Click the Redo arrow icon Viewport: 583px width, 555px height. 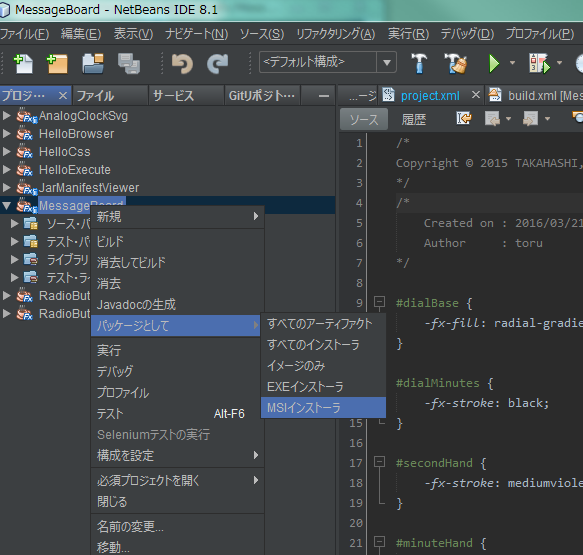pyautogui.click(x=218, y=63)
